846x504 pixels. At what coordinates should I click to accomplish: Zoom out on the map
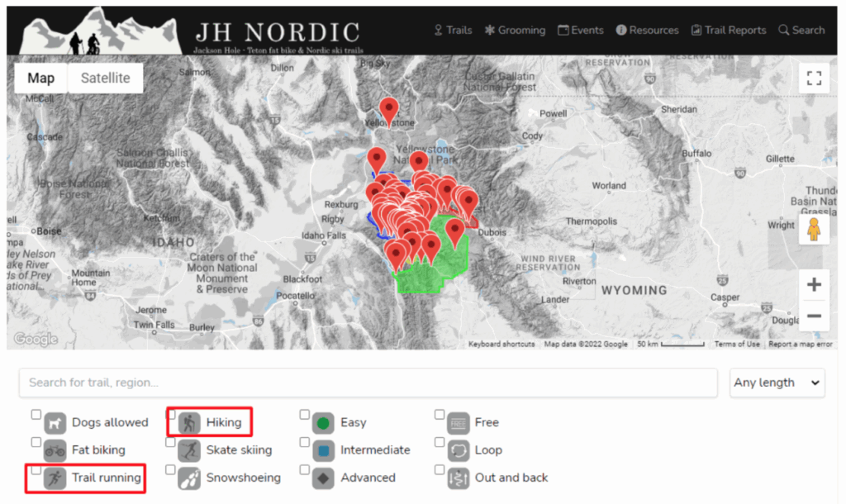pos(814,316)
